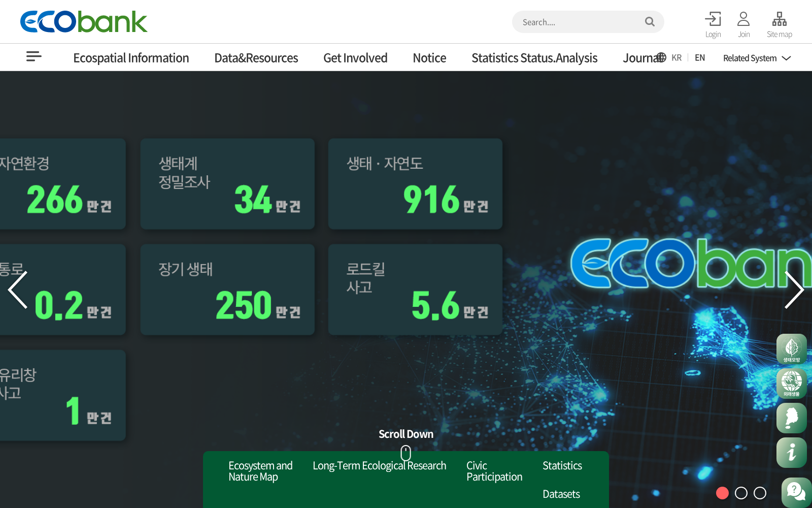
Task: Select the third slide indicator dot
Action: click(760, 493)
